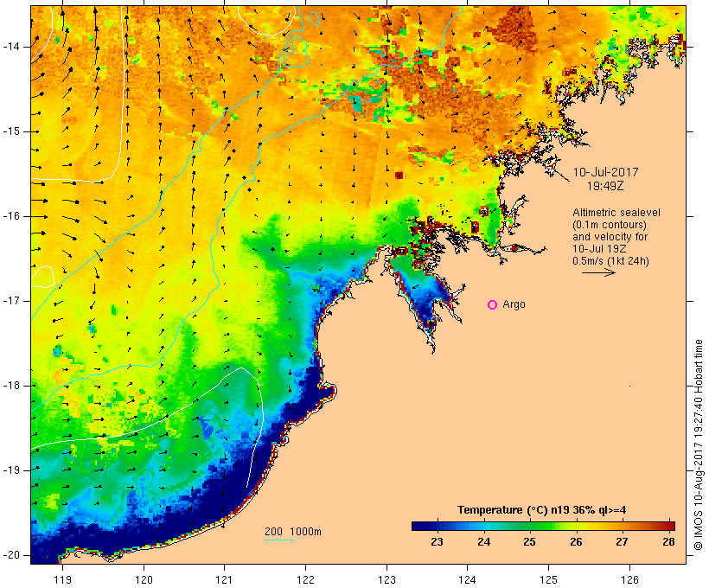
Task: Click the 'Argo' label text
Action: click(514, 305)
